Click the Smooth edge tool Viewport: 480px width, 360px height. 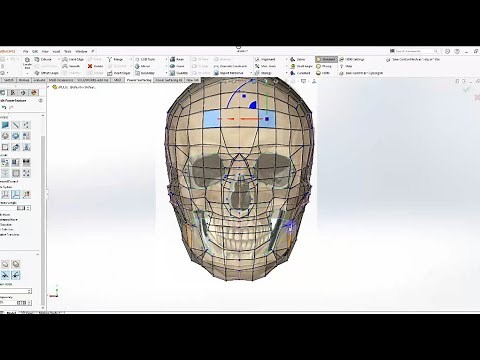point(71,66)
